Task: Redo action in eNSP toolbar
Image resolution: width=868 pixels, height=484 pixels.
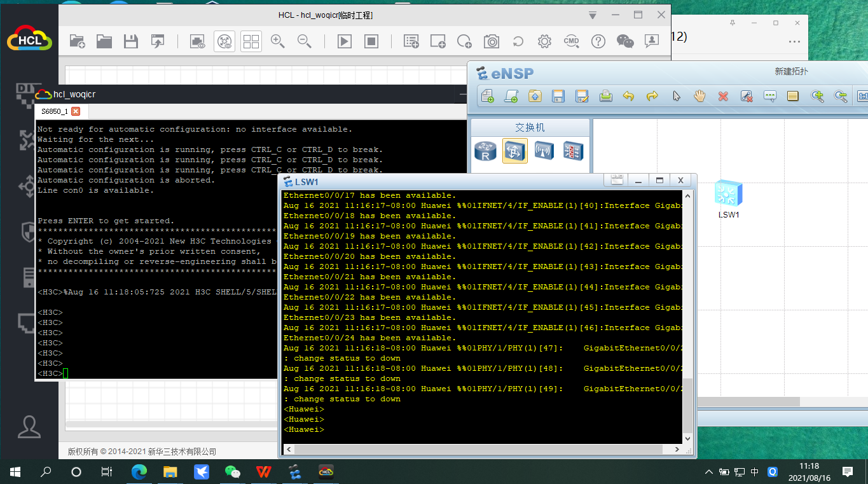Action: [x=652, y=96]
